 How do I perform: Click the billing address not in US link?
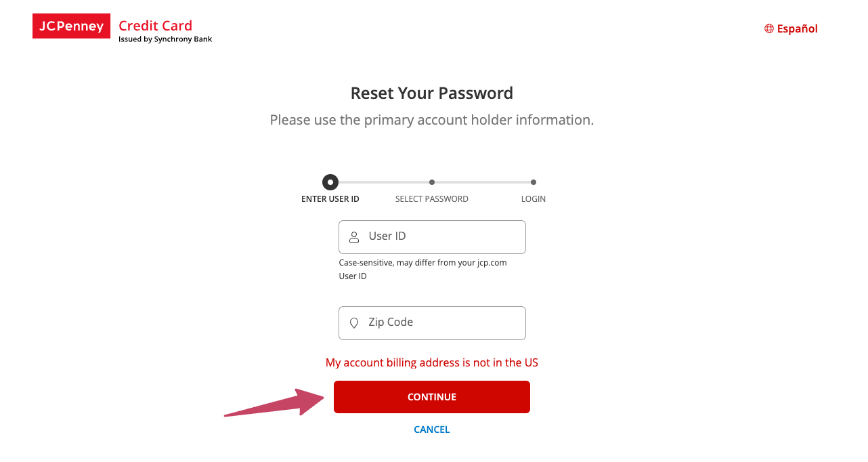432,362
